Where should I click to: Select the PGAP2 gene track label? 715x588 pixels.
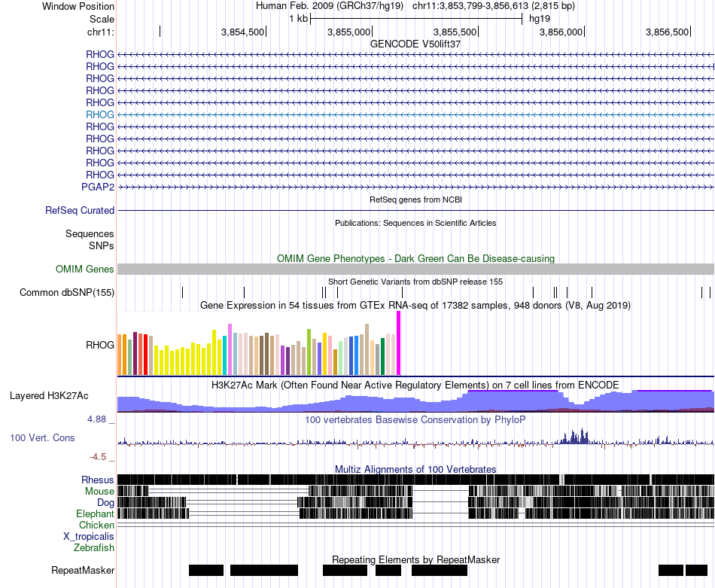98,187
